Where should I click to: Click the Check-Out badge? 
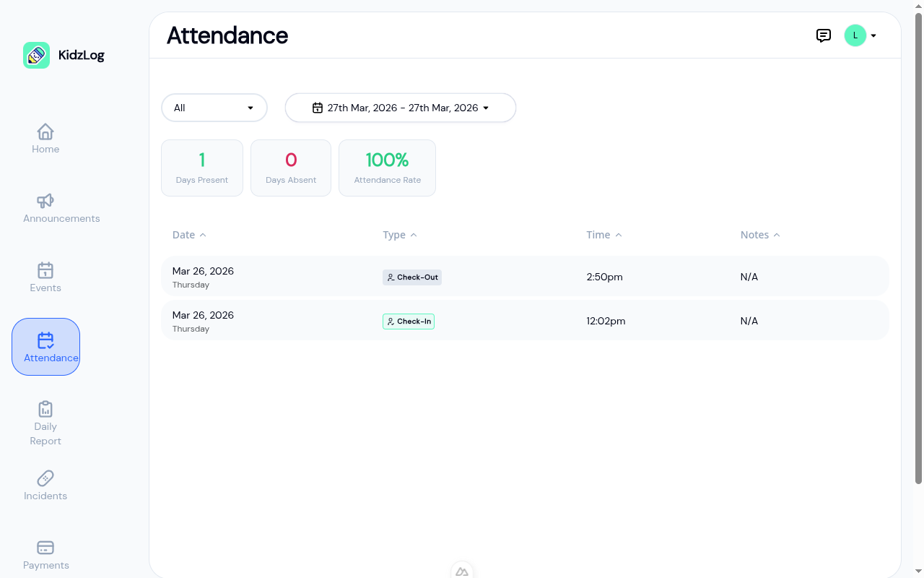412,277
